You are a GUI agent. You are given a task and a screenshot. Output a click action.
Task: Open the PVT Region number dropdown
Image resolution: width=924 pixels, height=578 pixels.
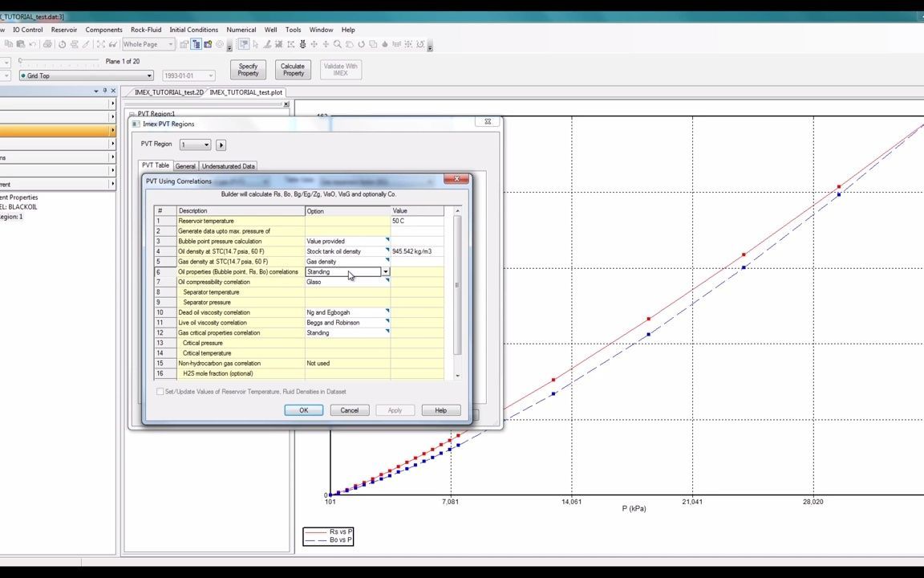click(195, 145)
